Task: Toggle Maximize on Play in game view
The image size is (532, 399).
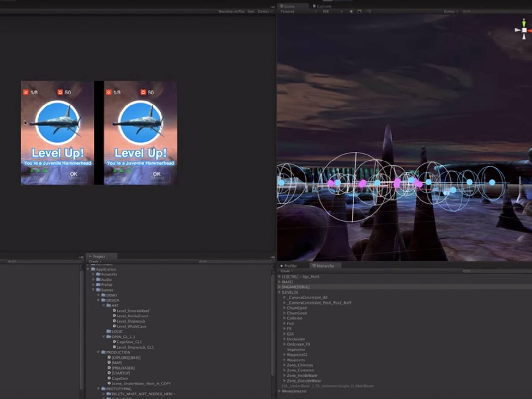Action: click(231, 11)
